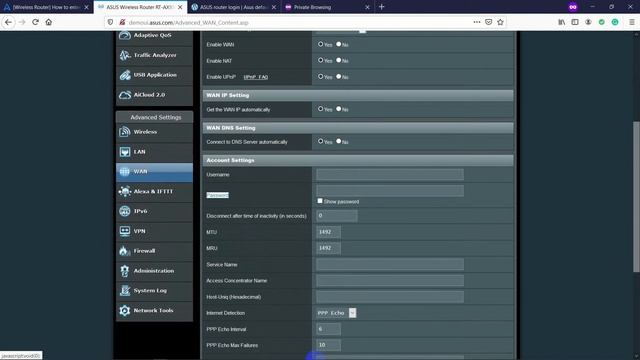Image resolution: width=640 pixels, height=360 pixels.
Task: Toggle the browser sidebar icon
Action: pos(575,22)
